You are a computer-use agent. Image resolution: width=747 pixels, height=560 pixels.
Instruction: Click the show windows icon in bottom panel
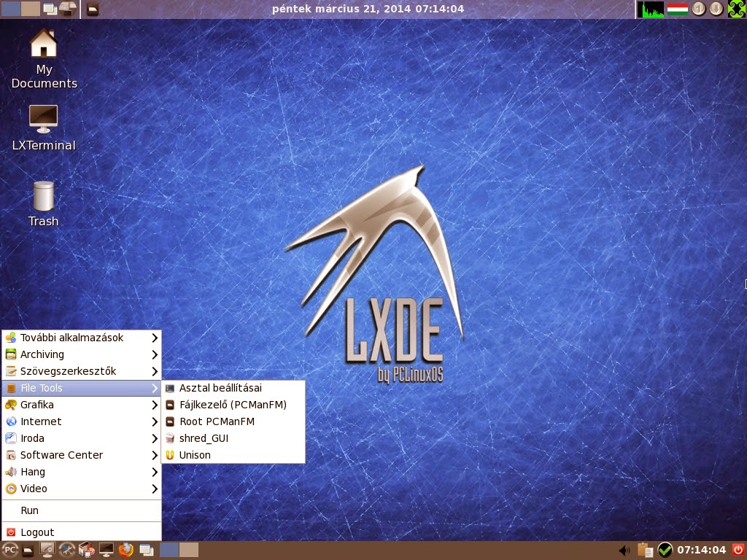pos(146,551)
